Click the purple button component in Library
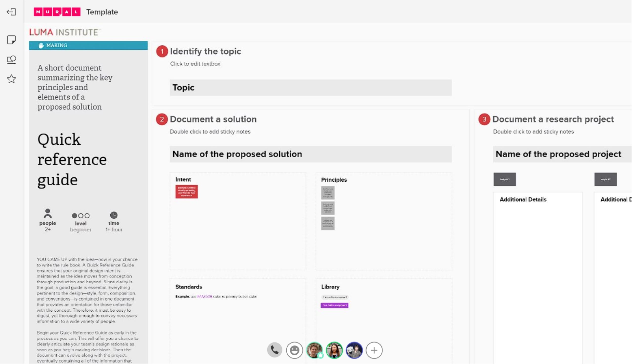This screenshot has height=364, width=632. point(334,305)
